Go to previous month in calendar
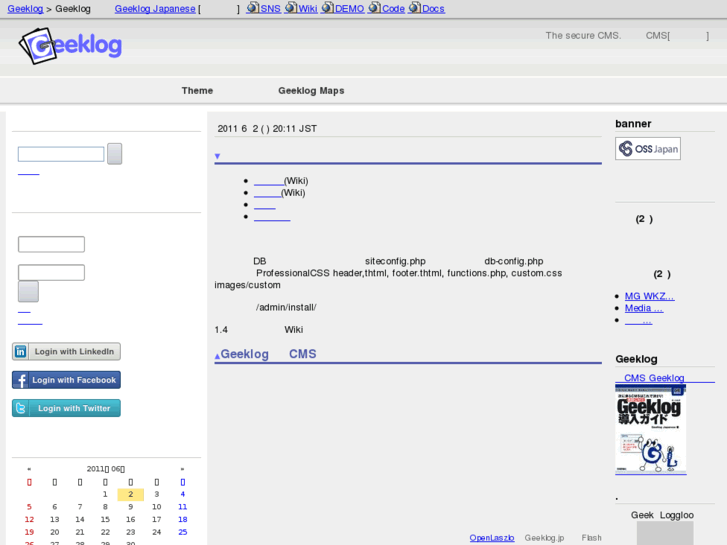 pyautogui.click(x=29, y=469)
